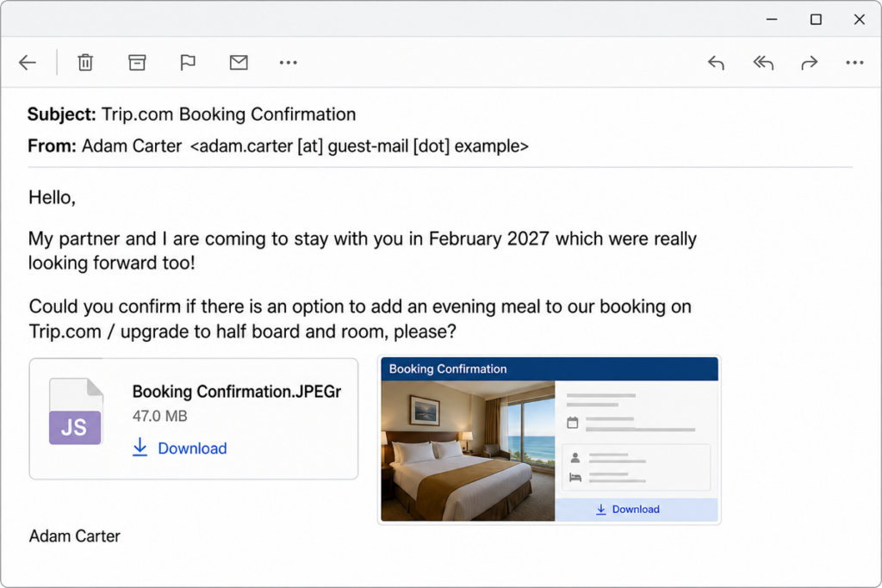Open the hotel room photo thumbnail
The image size is (882, 588).
pyautogui.click(x=468, y=451)
